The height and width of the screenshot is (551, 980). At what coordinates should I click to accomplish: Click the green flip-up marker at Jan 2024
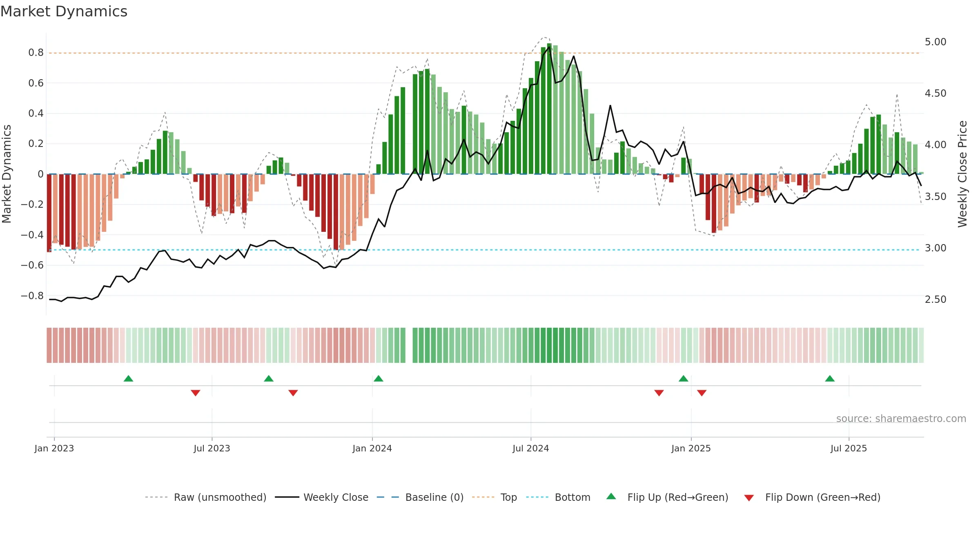click(x=378, y=378)
